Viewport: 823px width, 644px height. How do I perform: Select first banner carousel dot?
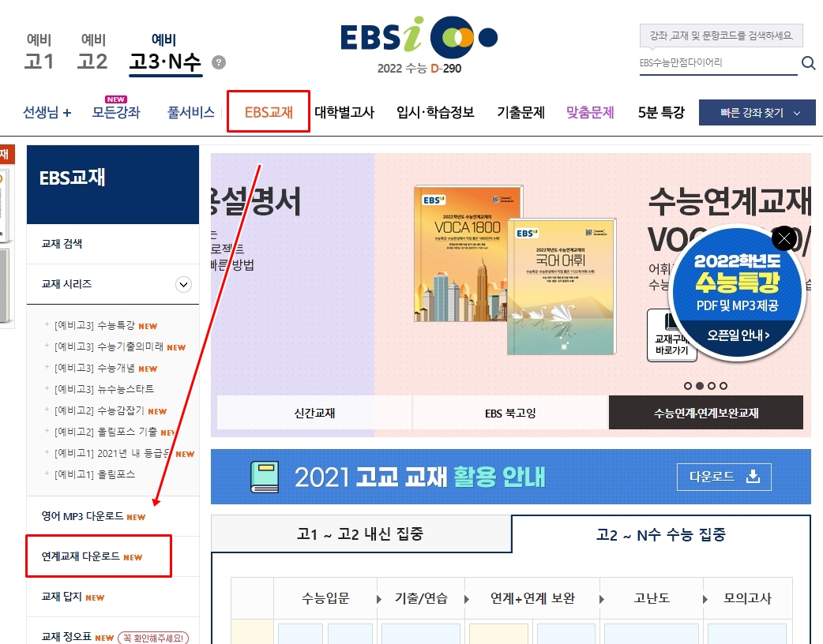point(688,386)
